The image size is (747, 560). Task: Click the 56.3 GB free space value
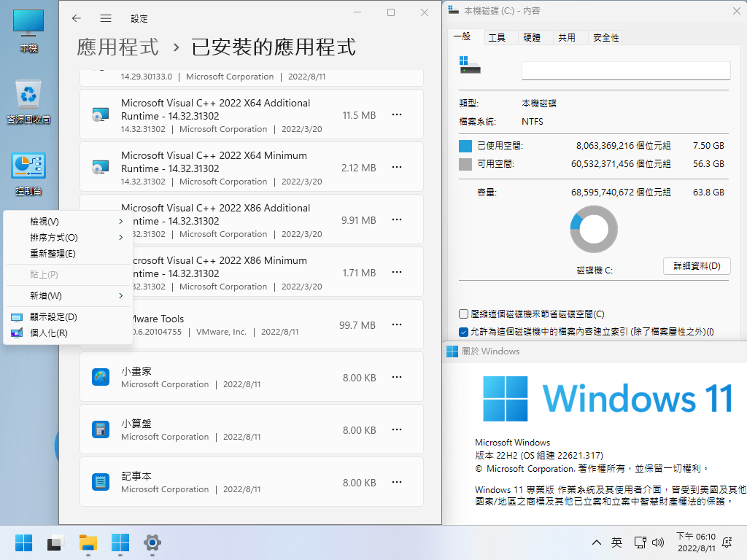pyautogui.click(x=708, y=164)
